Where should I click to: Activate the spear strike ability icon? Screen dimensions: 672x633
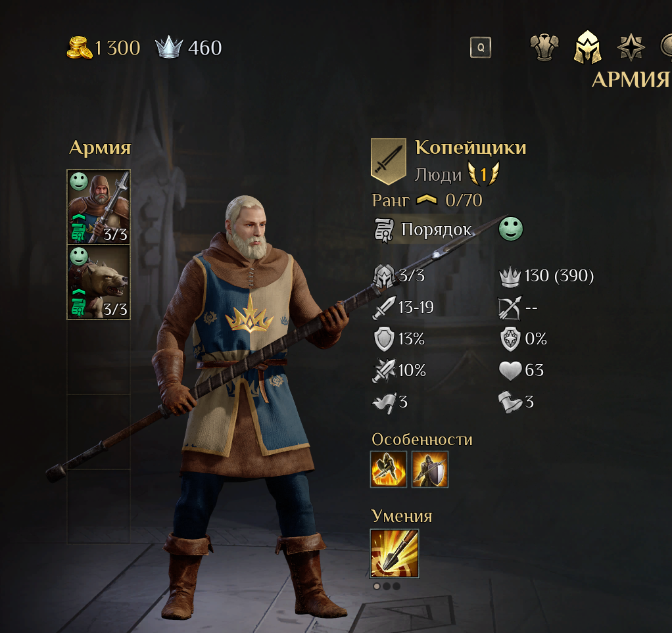[x=395, y=553]
